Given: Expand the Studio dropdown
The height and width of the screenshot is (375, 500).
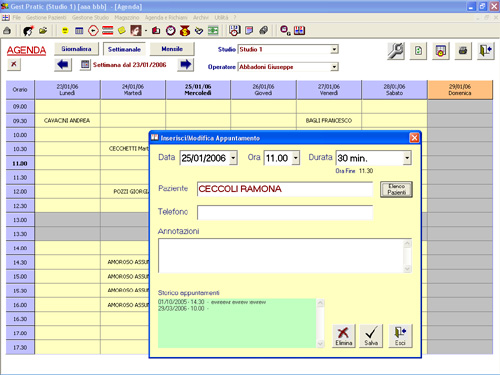Looking at the screenshot, I should 334,49.
